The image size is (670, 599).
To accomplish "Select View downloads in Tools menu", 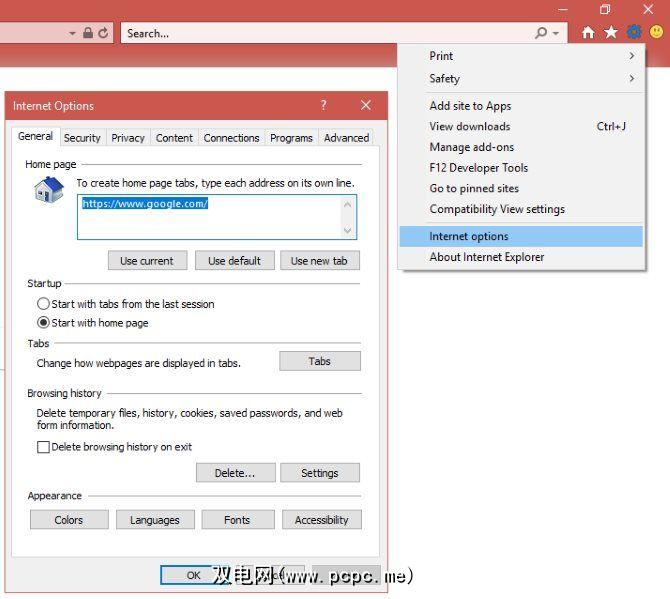I will point(521,126).
